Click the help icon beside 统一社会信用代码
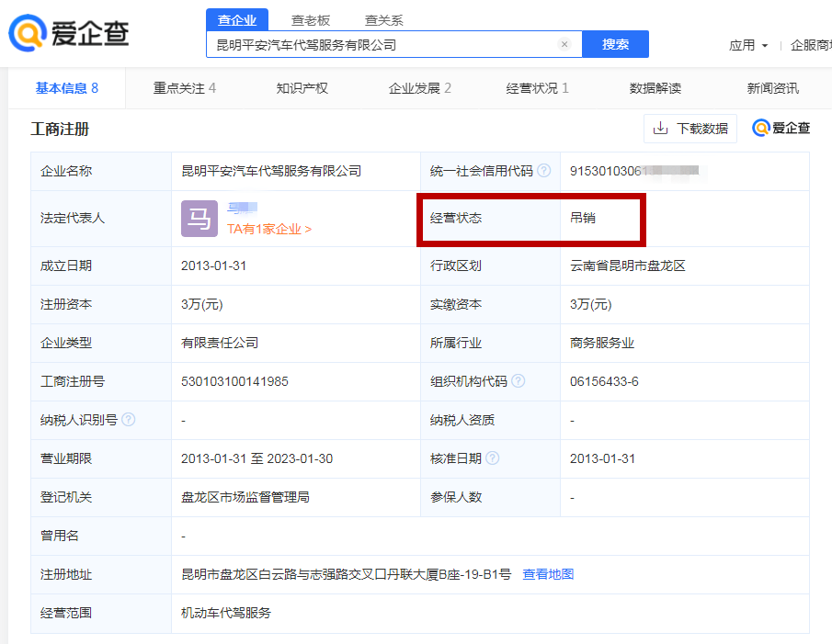This screenshot has height=644, width=832. click(x=543, y=171)
